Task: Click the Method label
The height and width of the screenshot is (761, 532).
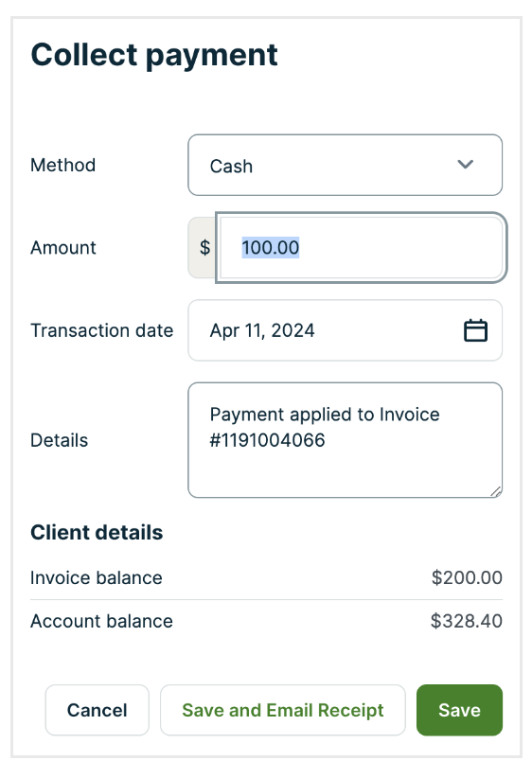Action: (62, 165)
